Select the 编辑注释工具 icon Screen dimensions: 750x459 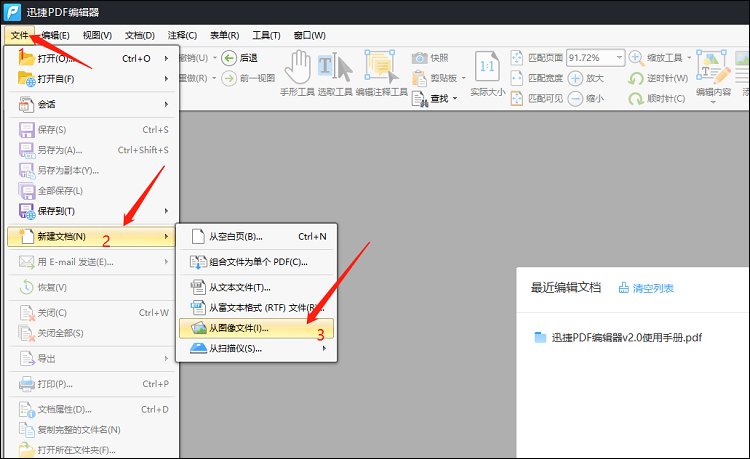381,67
